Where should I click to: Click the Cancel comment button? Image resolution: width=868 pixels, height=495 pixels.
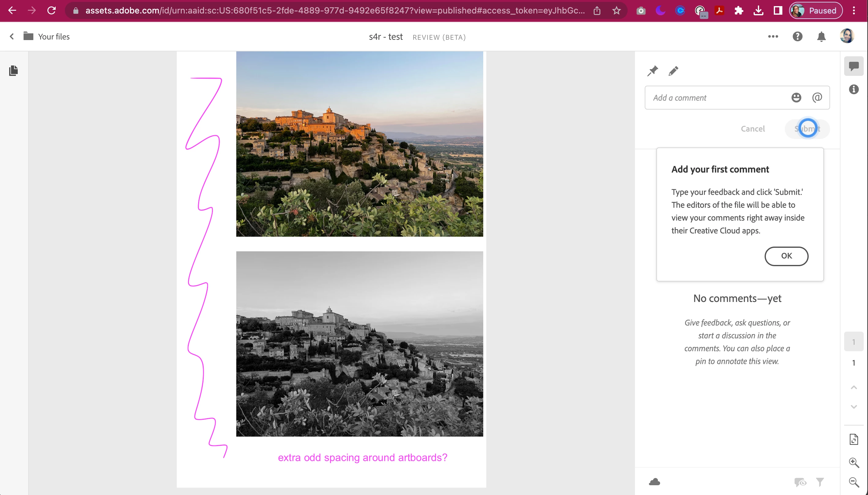(x=752, y=129)
